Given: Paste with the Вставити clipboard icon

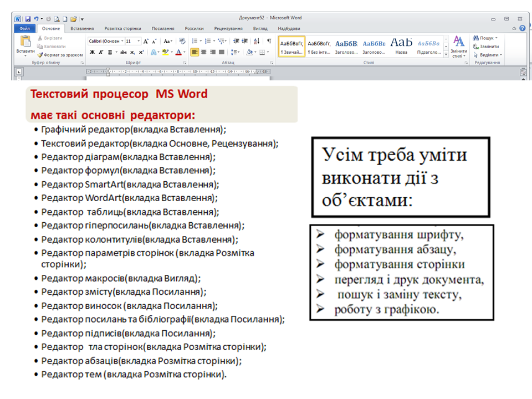Looking at the screenshot, I should (x=25, y=41).
